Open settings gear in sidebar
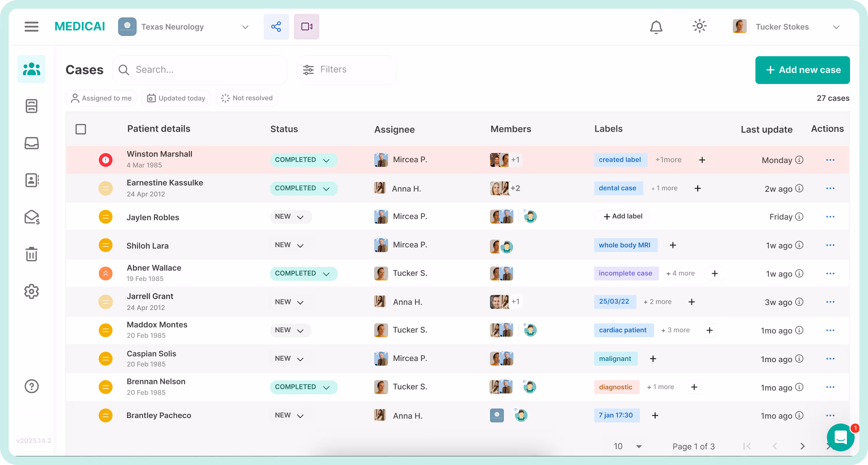Screen dimensions: 868x465 31,291
